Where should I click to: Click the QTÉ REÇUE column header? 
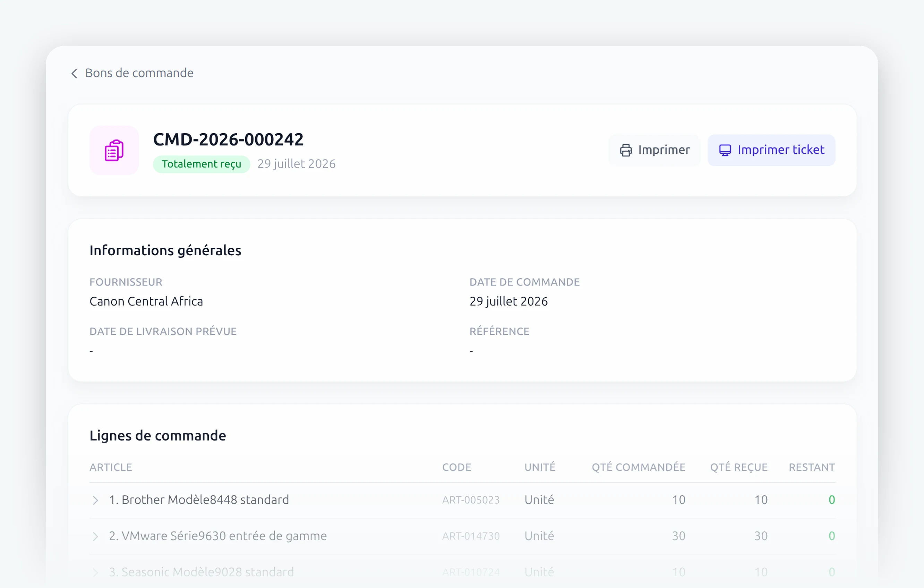point(739,467)
